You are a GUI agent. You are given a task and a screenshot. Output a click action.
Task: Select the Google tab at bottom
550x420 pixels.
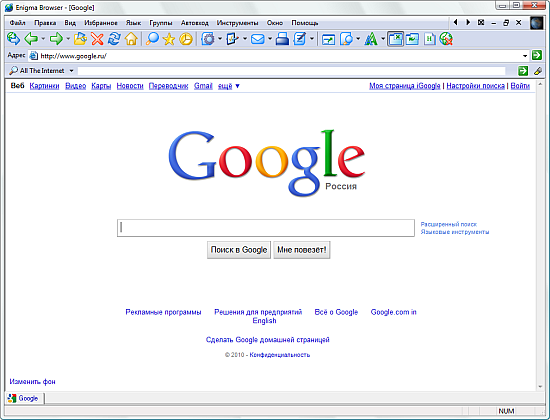pos(24,398)
